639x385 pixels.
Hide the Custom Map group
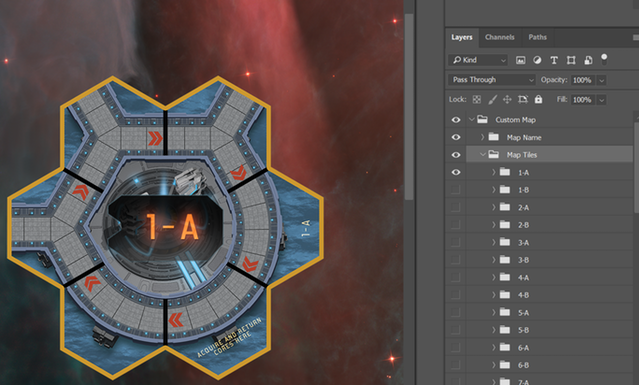click(x=456, y=120)
